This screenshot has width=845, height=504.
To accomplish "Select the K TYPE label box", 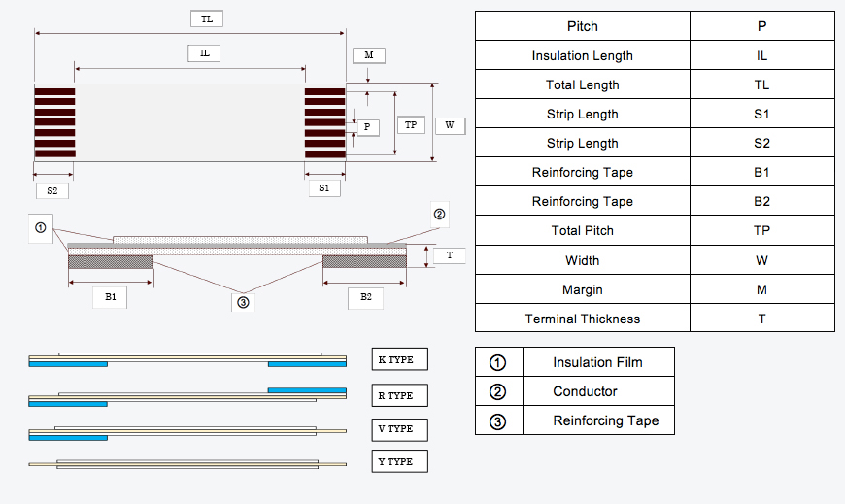I will click(399, 360).
